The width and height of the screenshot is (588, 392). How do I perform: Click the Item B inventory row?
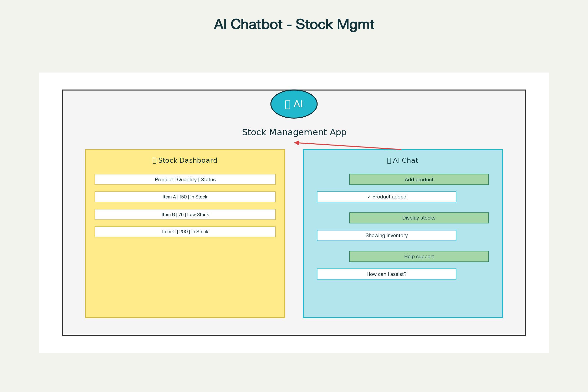point(185,214)
